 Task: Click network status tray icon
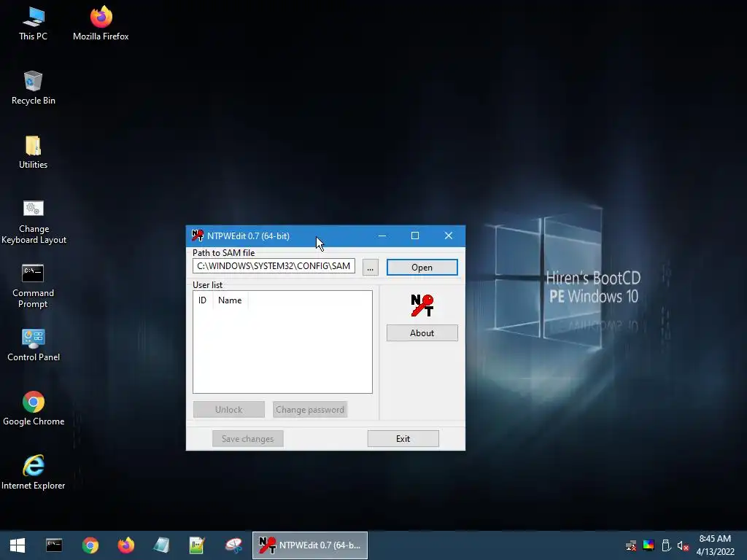pyautogui.click(x=631, y=545)
